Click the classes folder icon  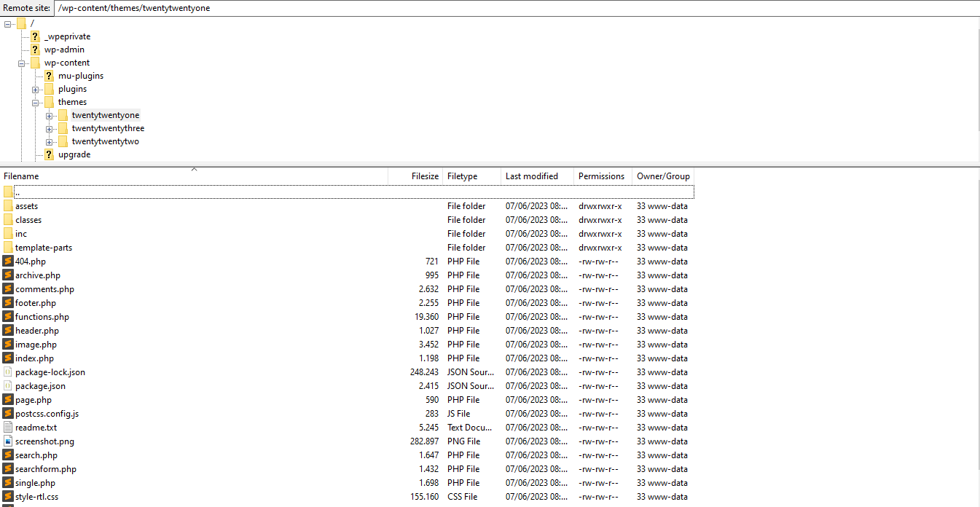point(8,220)
